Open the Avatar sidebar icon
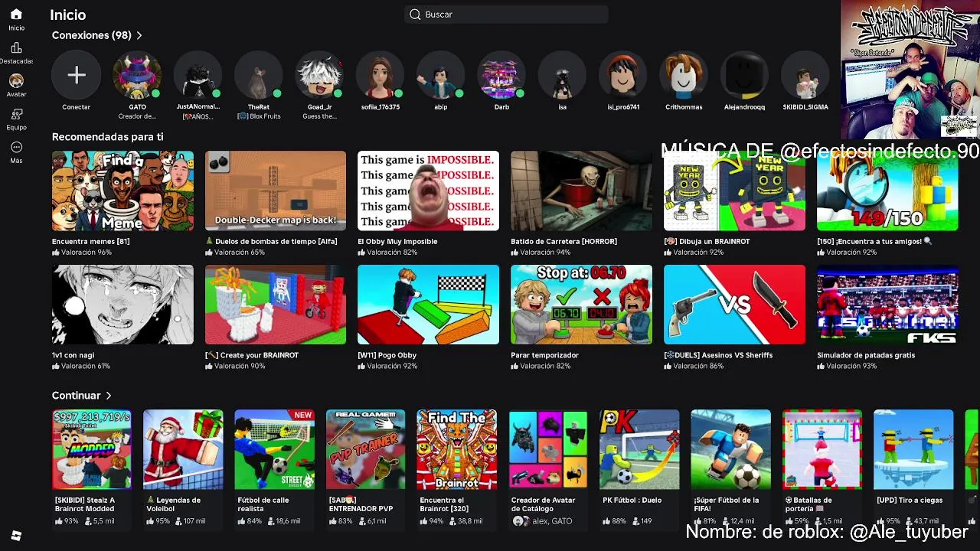This screenshot has width=980, height=551. click(16, 80)
